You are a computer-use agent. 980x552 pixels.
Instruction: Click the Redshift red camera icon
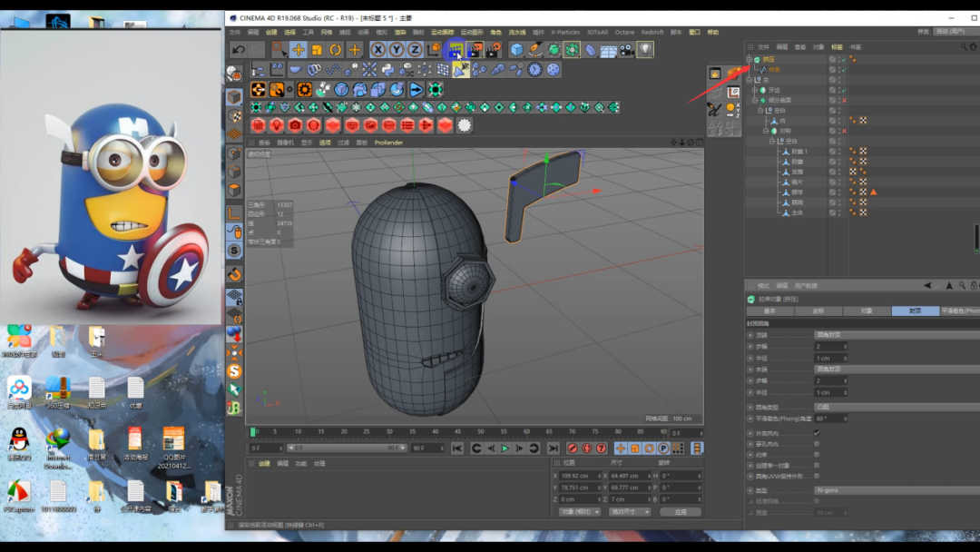295,125
